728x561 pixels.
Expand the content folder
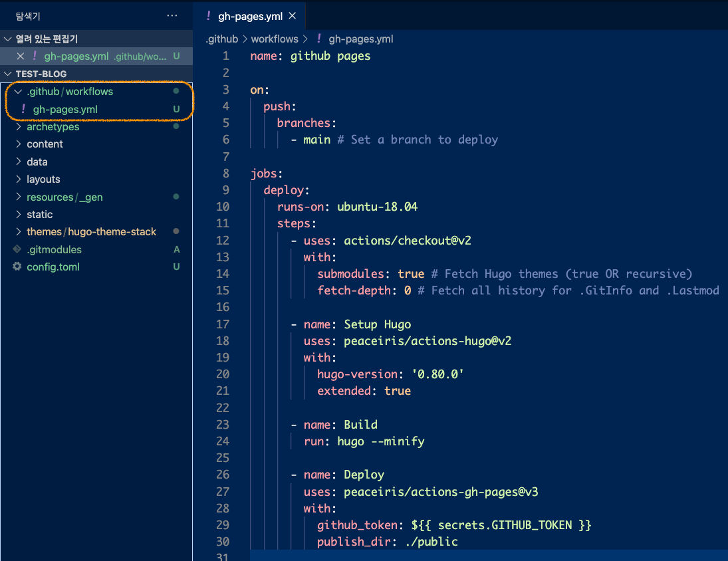point(19,144)
